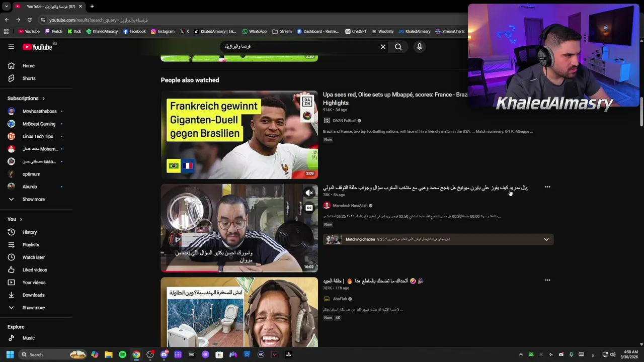Open the StreamCharts bookmark
This screenshot has width=644, height=362.
tap(450, 31)
